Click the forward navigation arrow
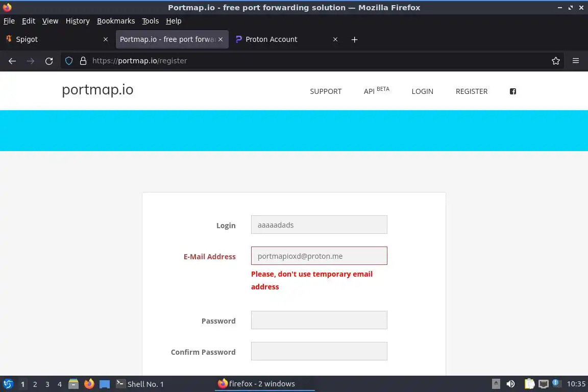The width and height of the screenshot is (588, 392). pos(31,61)
